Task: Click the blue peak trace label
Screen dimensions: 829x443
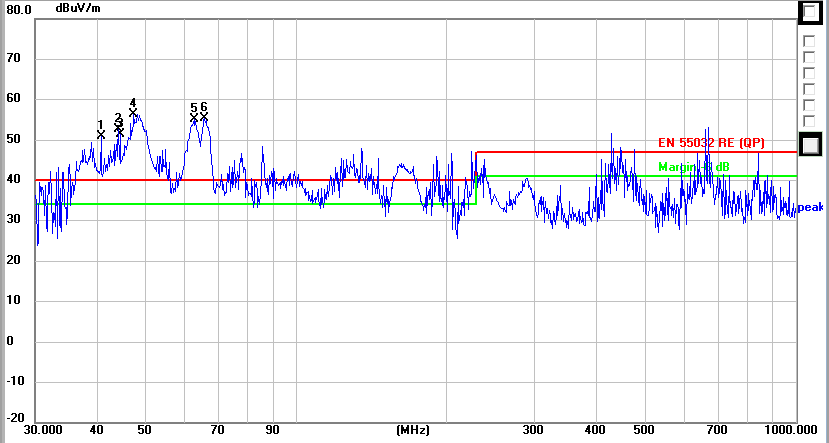Action: tap(810, 208)
